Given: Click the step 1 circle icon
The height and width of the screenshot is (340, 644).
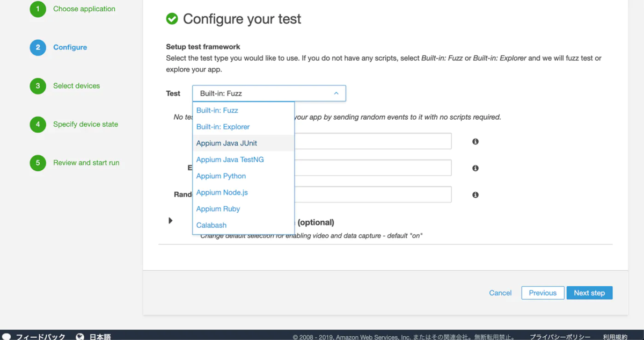Looking at the screenshot, I should click(x=38, y=9).
